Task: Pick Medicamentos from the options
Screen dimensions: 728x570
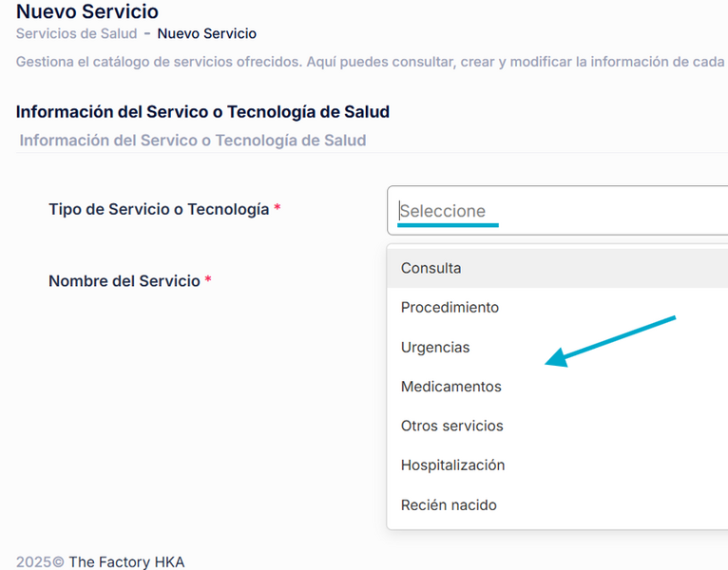Action: [450, 387]
